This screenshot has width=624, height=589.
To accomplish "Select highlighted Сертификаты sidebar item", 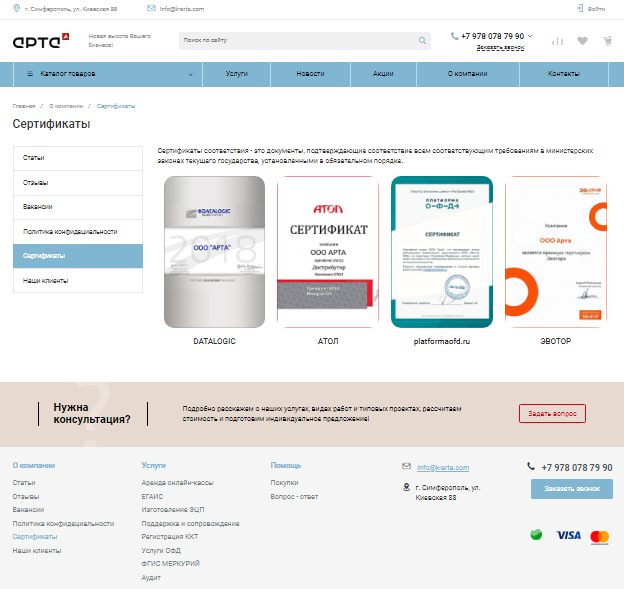I will [78, 256].
